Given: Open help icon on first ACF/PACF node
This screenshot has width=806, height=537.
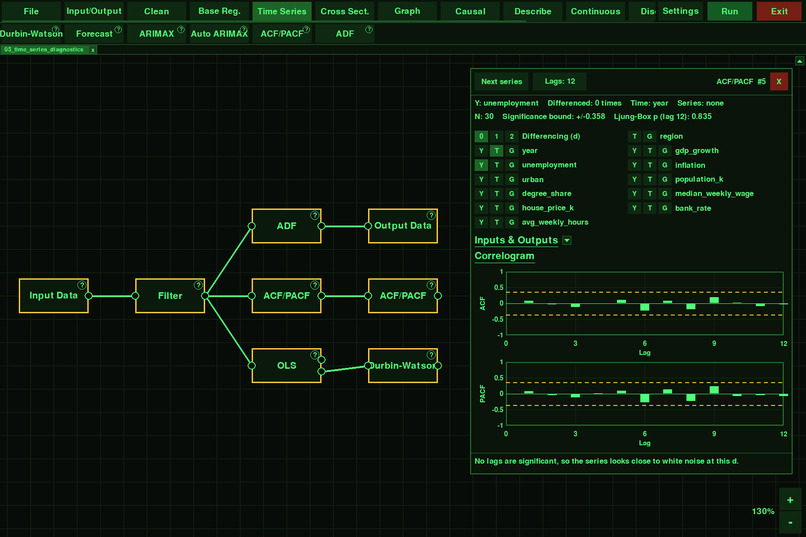Looking at the screenshot, I should (x=314, y=285).
